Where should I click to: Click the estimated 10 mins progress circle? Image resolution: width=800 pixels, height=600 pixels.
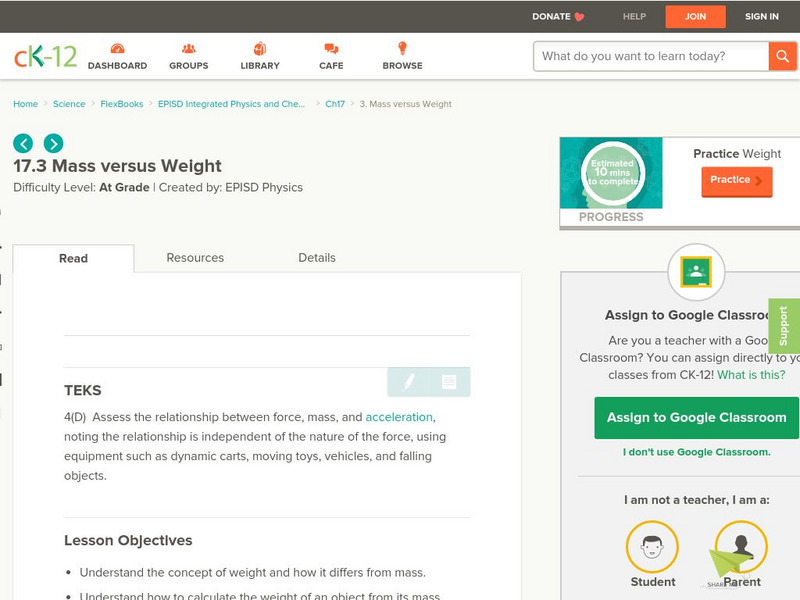(612, 173)
